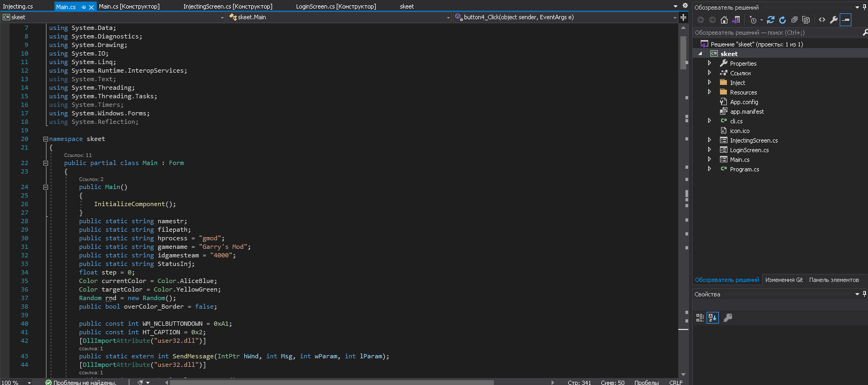Toggle categorized view in Properties panel

pos(700,318)
